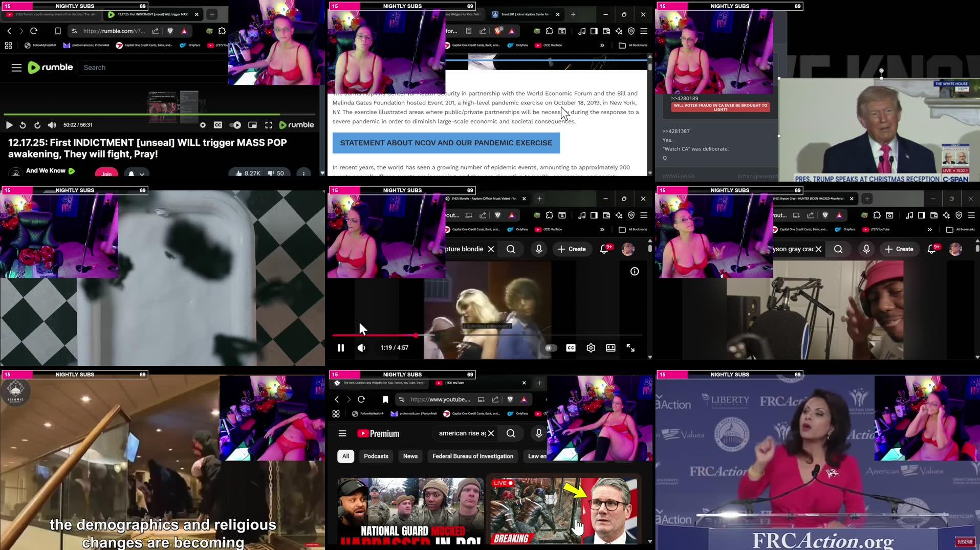Open the playback settings gear menu on the YouTube player
Screen dimensions: 980x550
591,348
